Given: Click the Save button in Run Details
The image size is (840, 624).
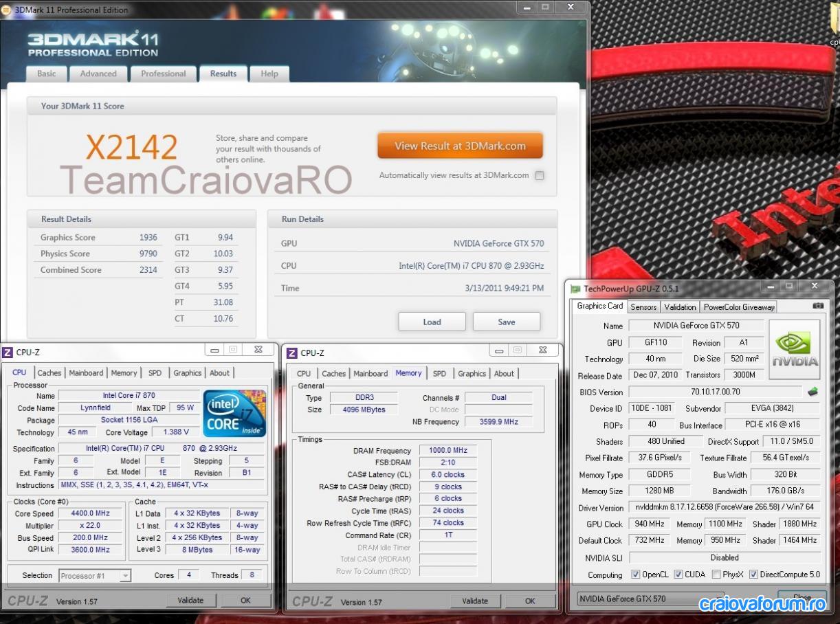Looking at the screenshot, I should pos(507,322).
